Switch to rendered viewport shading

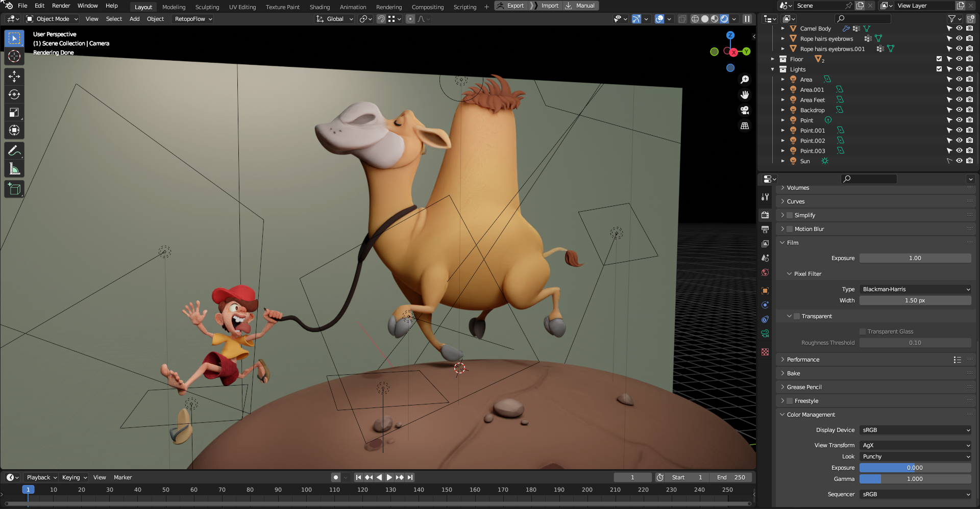point(724,19)
